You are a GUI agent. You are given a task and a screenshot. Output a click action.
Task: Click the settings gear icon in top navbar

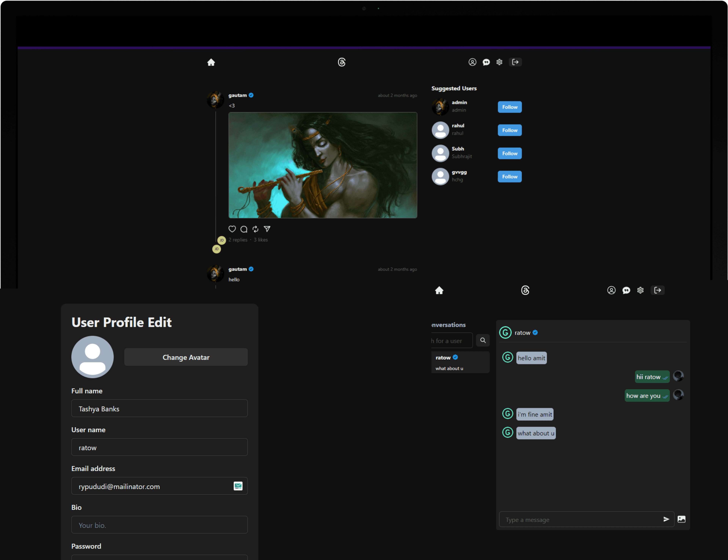click(x=499, y=62)
